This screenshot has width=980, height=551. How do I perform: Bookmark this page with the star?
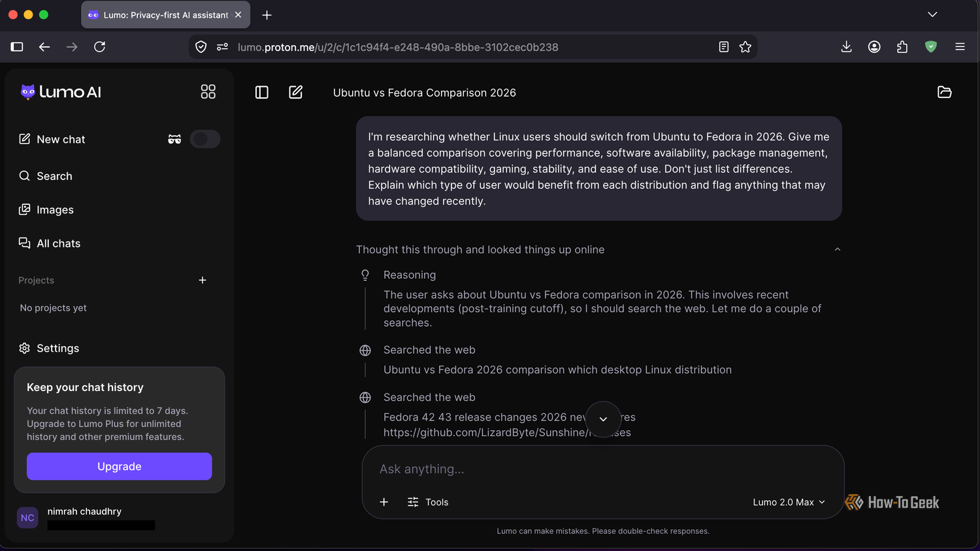[x=745, y=47]
